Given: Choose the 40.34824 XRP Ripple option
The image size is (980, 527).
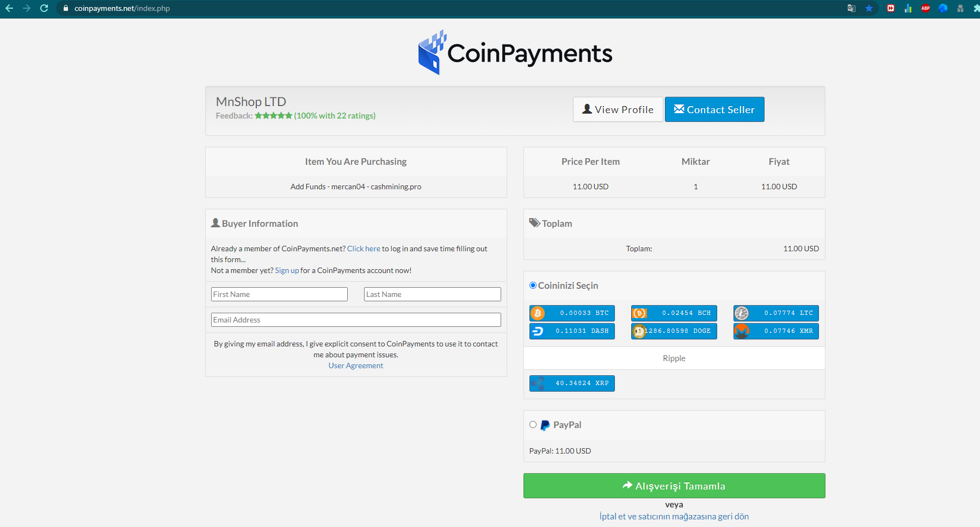Looking at the screenshot, I should 572,383.
